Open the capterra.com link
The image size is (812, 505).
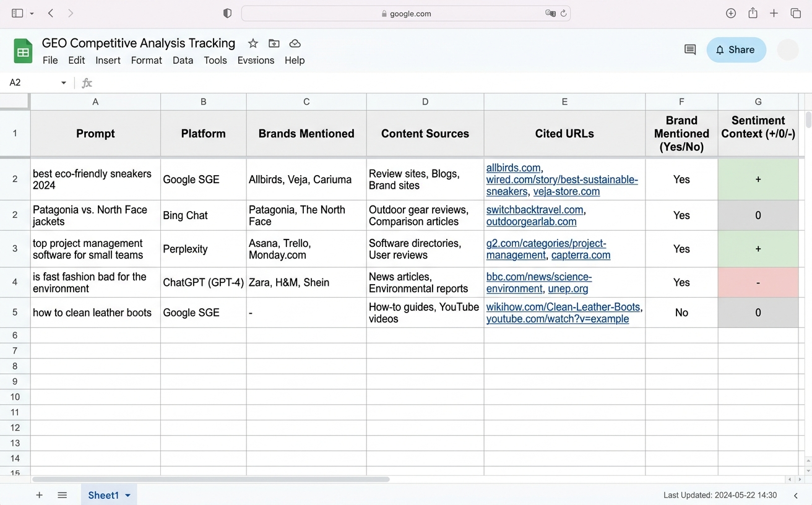click(x=581, y=255)
